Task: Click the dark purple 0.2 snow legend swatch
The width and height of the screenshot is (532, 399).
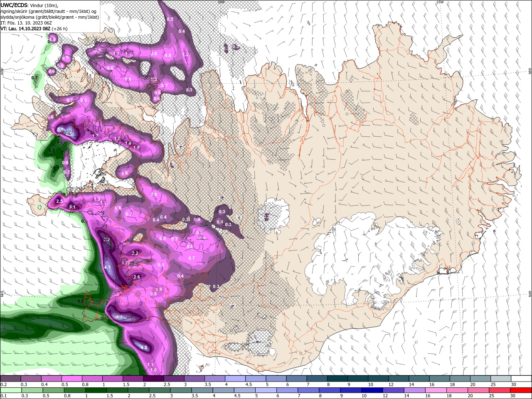Action: coord(10,379)
